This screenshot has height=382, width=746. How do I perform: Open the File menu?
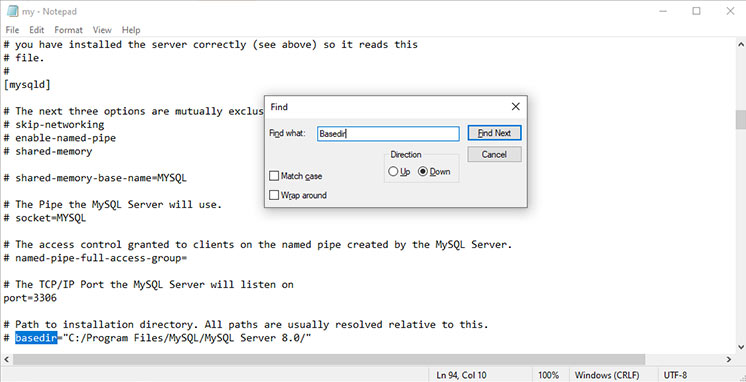[x=12, y=29]
